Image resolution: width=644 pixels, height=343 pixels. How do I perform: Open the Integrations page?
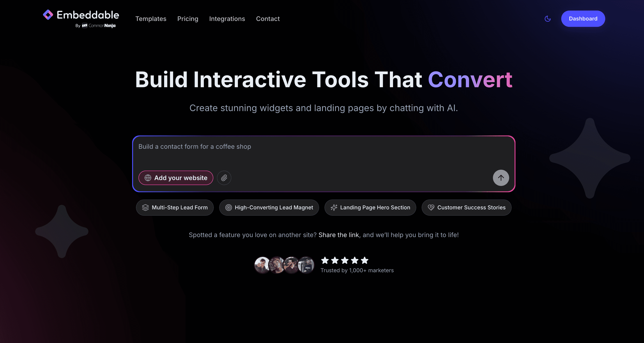pyautogui.click(x=227, y=19)
